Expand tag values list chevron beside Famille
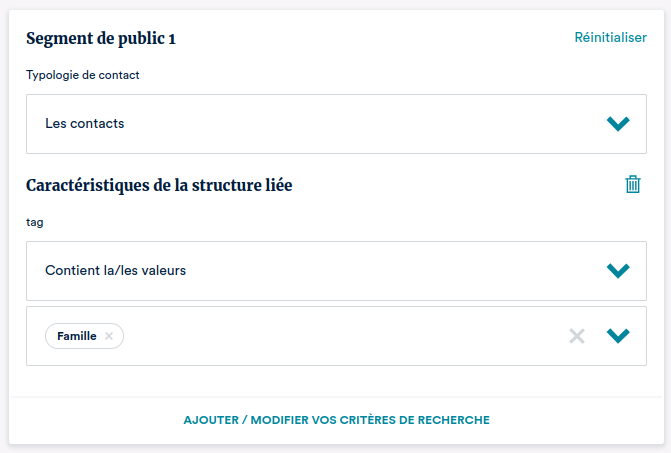The image size is (671, 453). pyautogui.click(x=618, y=336)
